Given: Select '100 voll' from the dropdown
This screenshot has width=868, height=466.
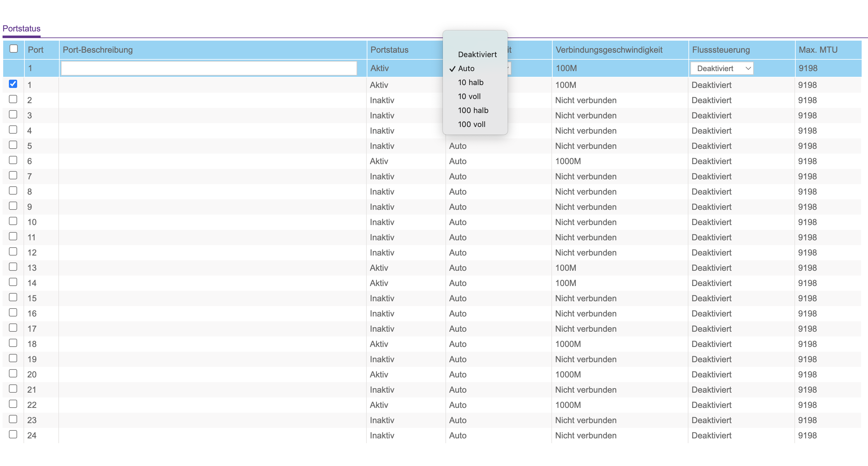Looking at the screenshot, I should (x=471, y=124).
